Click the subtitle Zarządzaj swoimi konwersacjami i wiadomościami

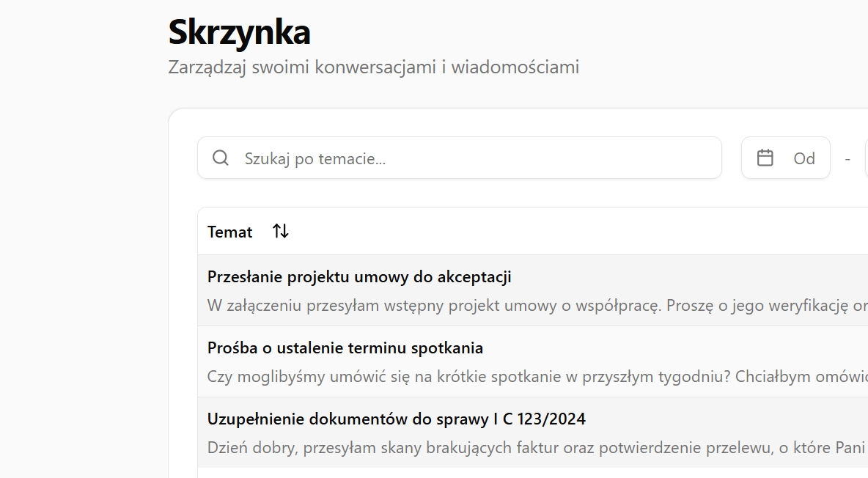(372, 67)
